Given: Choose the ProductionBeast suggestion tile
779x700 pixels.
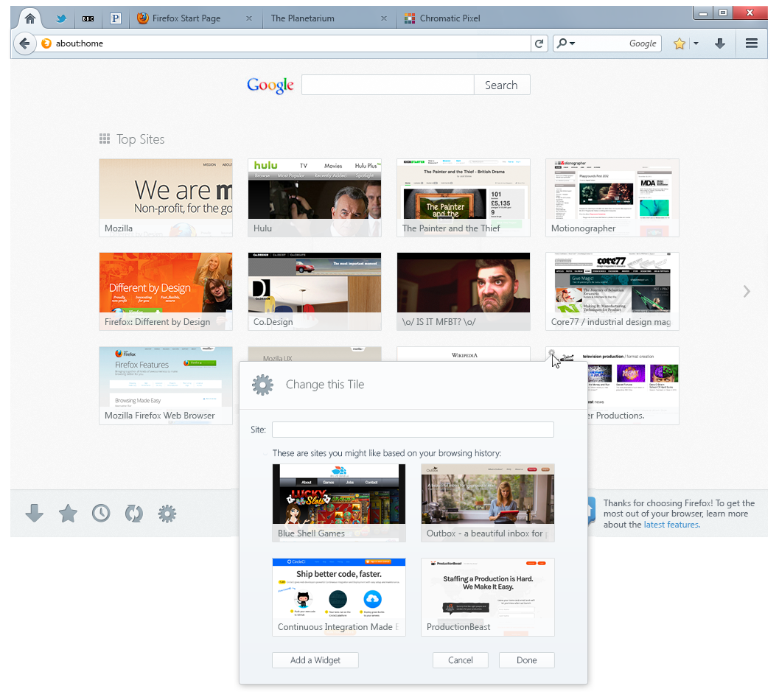Looking at the screenshot, I should pyautogui.click(x=488, y=597).
